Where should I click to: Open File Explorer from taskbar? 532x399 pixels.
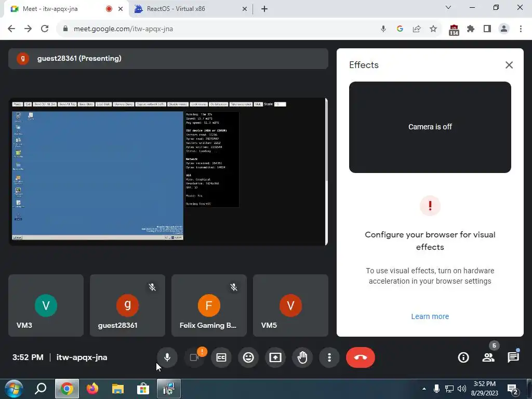click(x=118, y=389)
